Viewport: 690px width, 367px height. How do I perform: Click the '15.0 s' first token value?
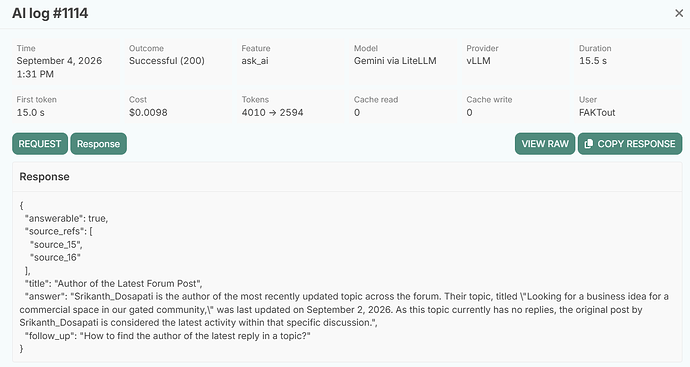(x=31, y=113)
